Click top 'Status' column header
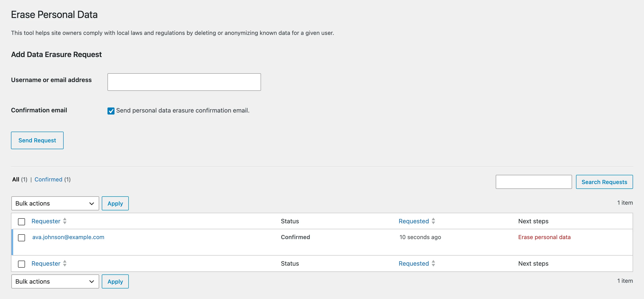The image size is (644, 299). (290, 221)
